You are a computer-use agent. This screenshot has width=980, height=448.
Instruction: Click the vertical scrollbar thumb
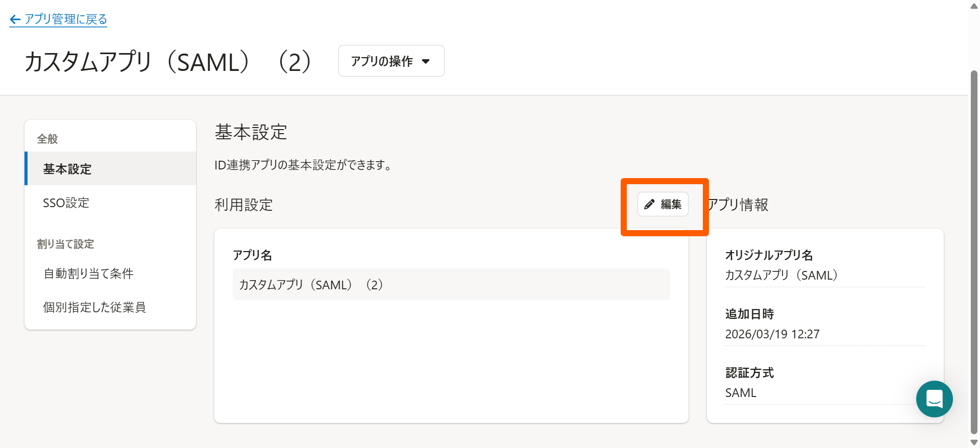(x=974, y=250)
